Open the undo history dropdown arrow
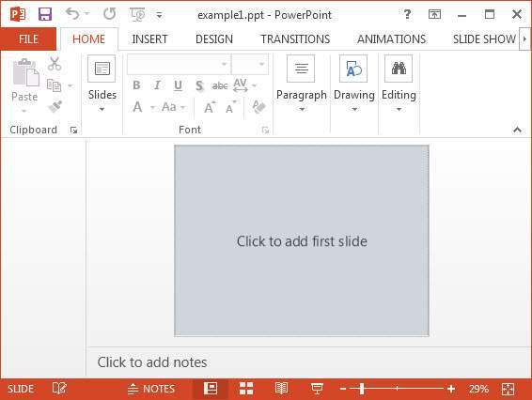The height and width of the screenshot is (400, 532). pyautogui.click(x=87, y=13)
